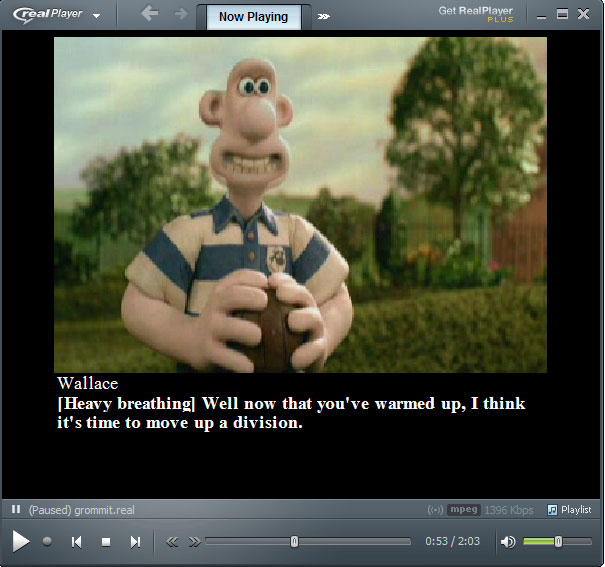Switch to the Now Playing tab

click(x=253, y=17)
